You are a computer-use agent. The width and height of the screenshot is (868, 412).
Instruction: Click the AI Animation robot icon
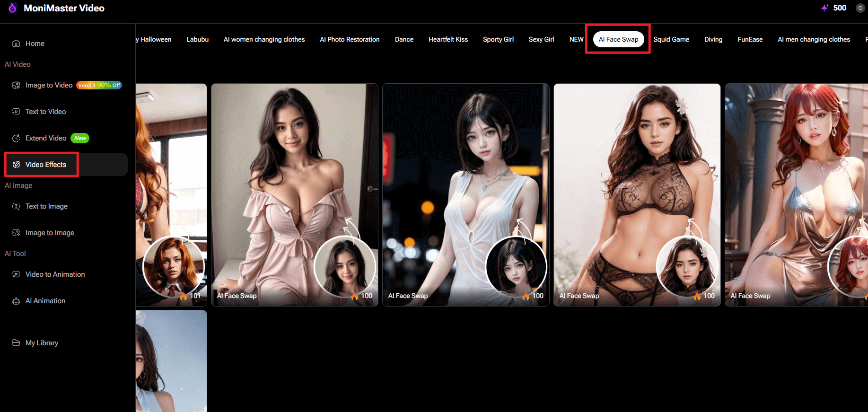click(x=16, y=301)
